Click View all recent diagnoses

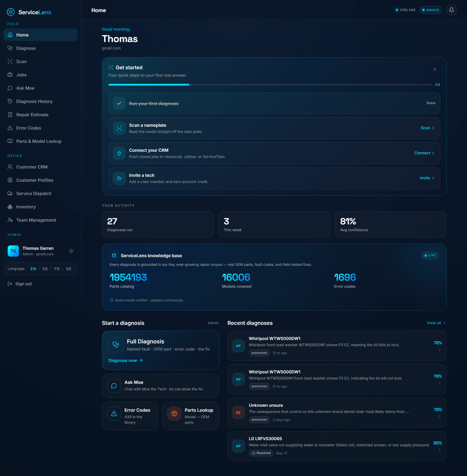(436, 323)
